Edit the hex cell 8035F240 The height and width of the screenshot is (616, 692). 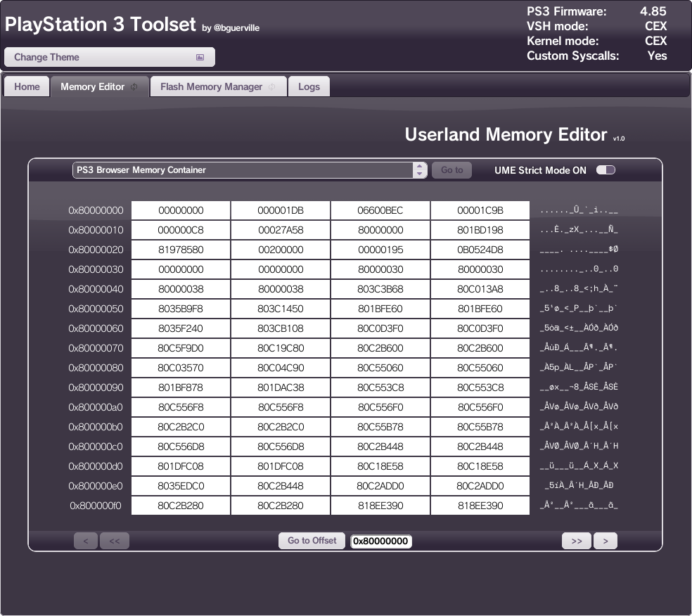tap(181, 328)
